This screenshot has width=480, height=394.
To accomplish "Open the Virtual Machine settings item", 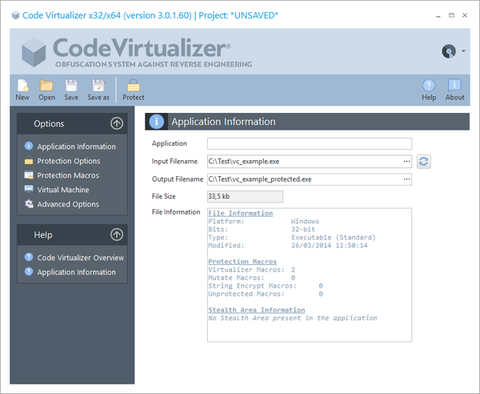I will pyautogui.click(x=63, y=190).
